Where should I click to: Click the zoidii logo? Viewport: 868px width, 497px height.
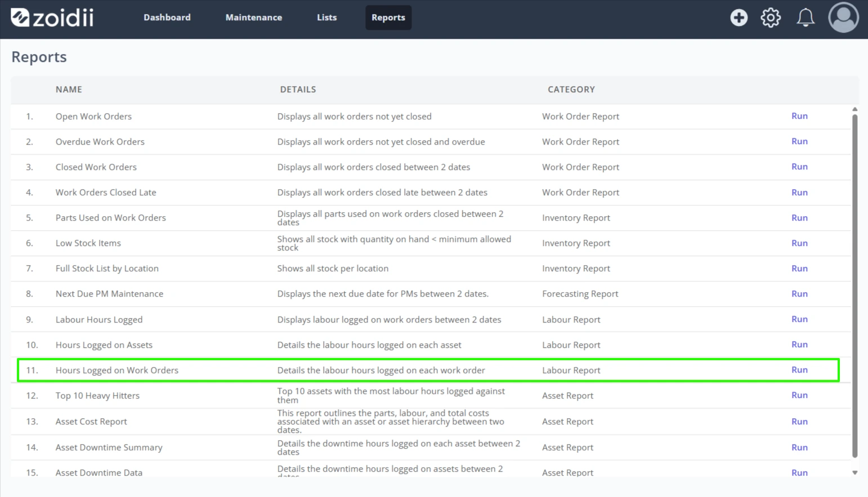tap(52, 17)
